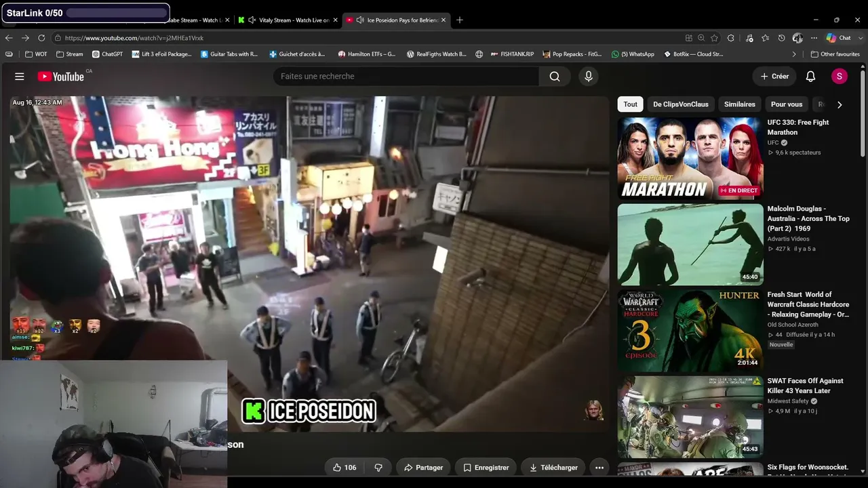Open the UFC 330 Free Fight thumbnail
The width and height of the screenshot is (868, 488).
tap(690, 159)
